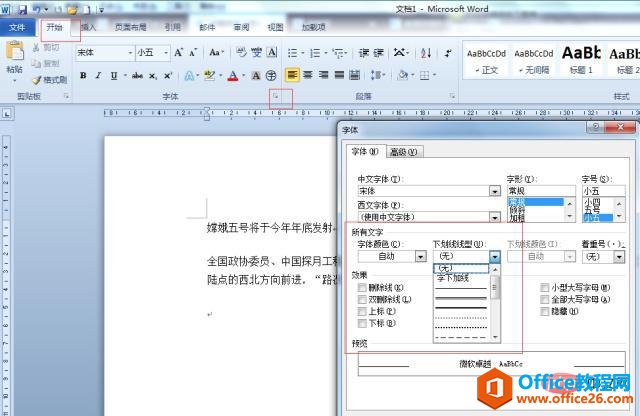The height and width of the screenshot is (416, 640).
Task: Click the underline list scrollbar down arrow
Action: point(495,337)
